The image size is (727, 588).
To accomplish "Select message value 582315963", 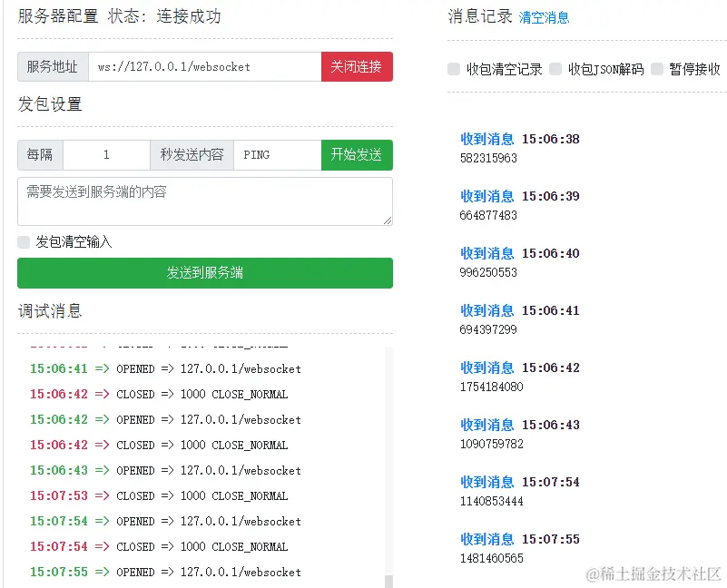I will pos(488,158).
